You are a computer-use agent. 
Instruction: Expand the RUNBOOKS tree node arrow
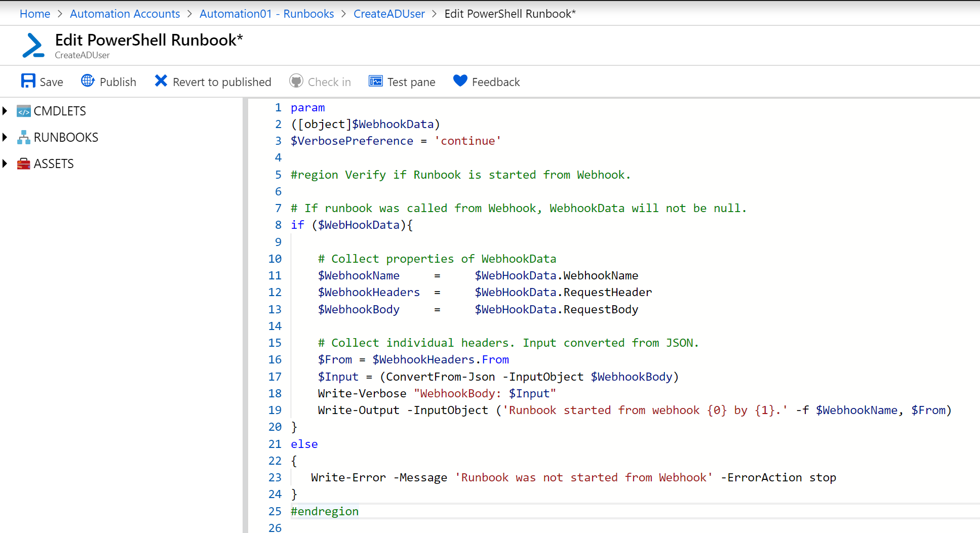[x=5, y=137]
